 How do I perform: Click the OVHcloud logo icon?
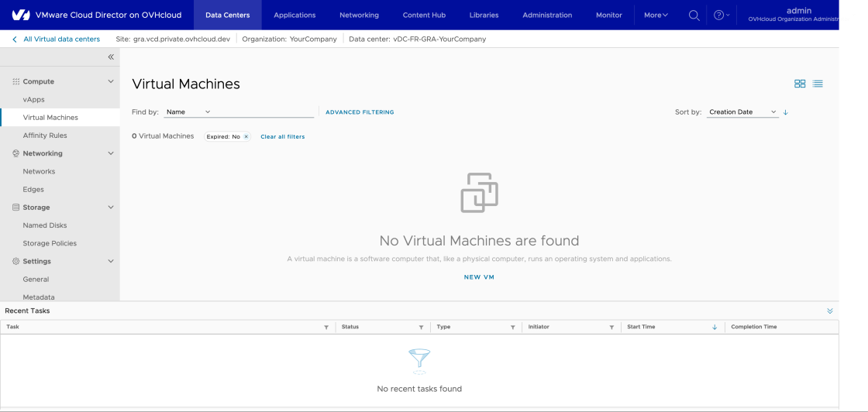tap(20, 15)
